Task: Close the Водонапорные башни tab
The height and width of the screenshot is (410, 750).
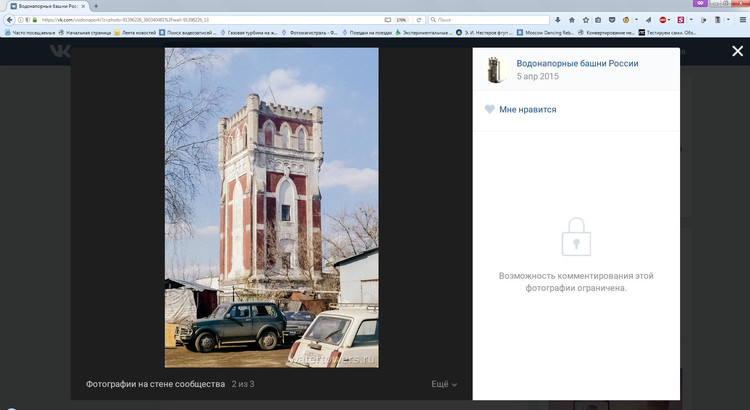Action: [x=83, y=6]
